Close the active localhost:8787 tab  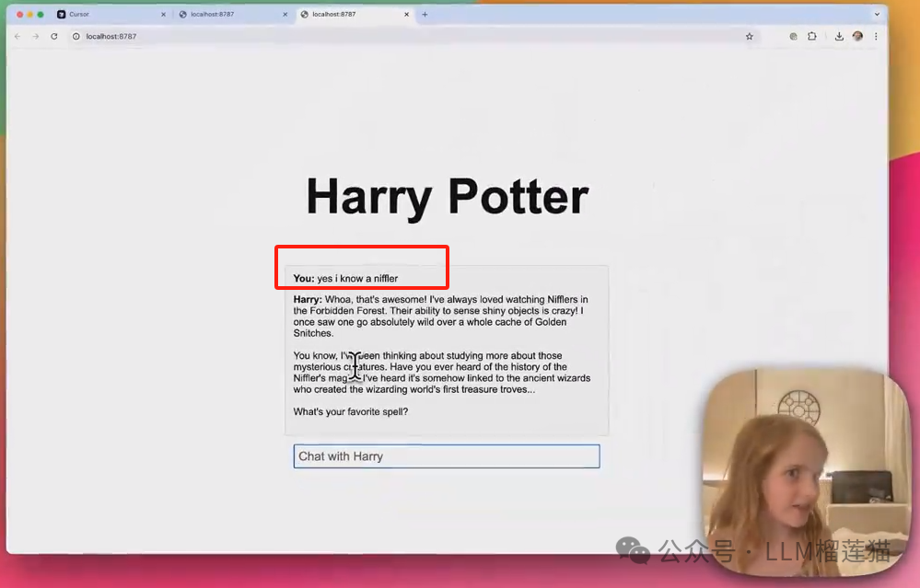pos(407,15)
